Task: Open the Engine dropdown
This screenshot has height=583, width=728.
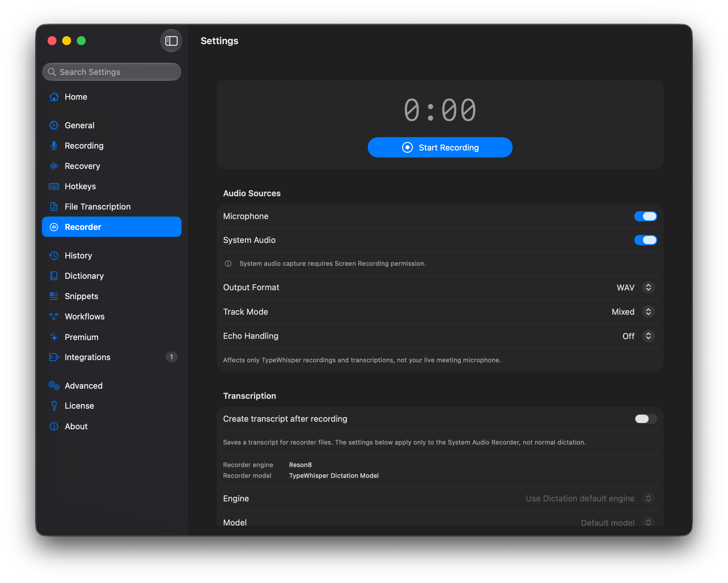Action: pos(590,499)
